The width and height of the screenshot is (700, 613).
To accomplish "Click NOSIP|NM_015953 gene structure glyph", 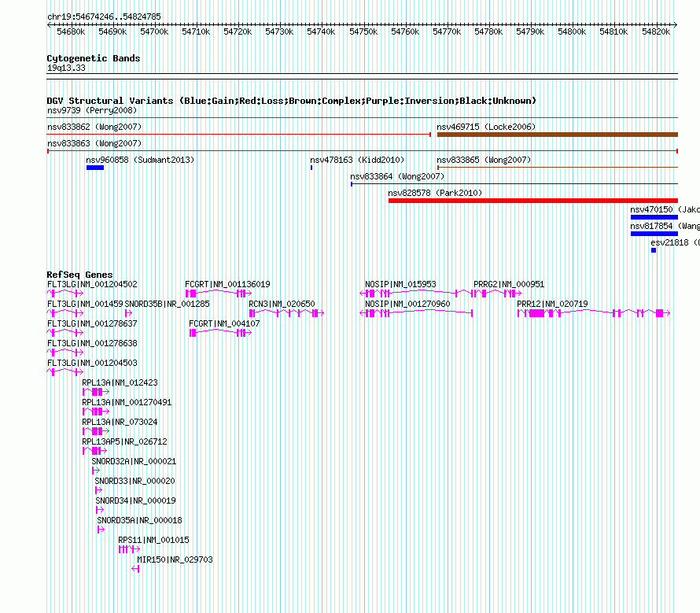I will click(x=415, y=293).
